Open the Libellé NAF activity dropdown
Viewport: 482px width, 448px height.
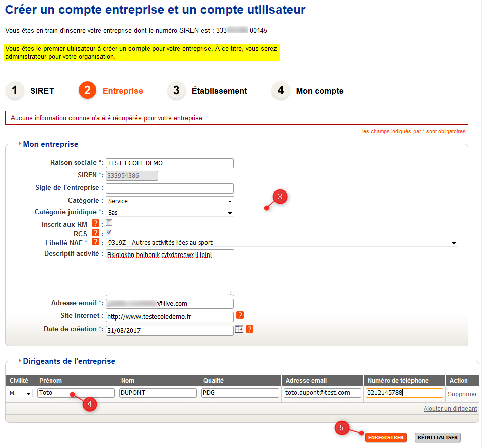click(x=282, y=243)
